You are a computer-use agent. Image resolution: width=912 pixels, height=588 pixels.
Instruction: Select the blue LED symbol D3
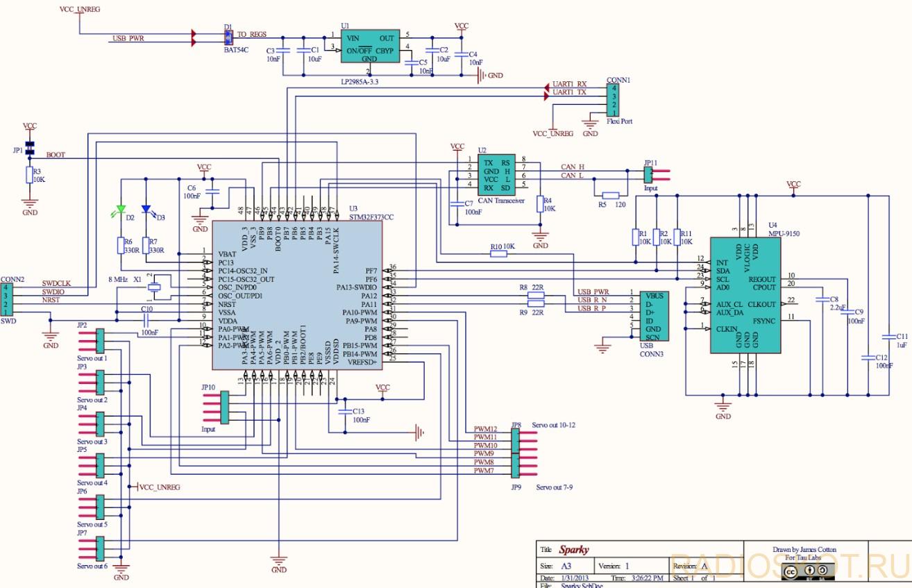pos(146,209)
